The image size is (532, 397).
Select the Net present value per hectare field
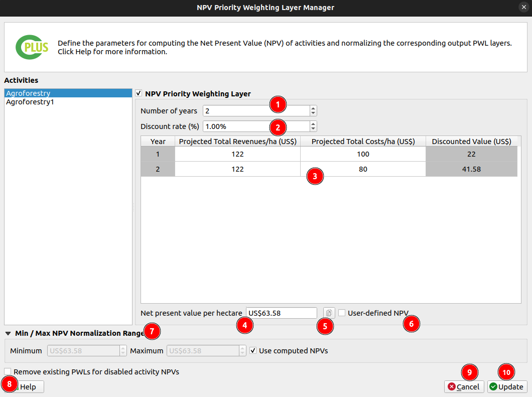click(x=282, y=313)
